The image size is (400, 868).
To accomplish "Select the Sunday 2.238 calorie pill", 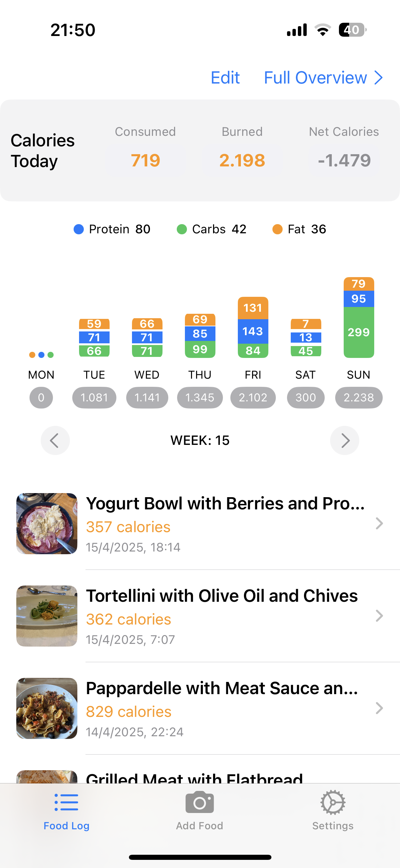I will (x=359, y=398).
